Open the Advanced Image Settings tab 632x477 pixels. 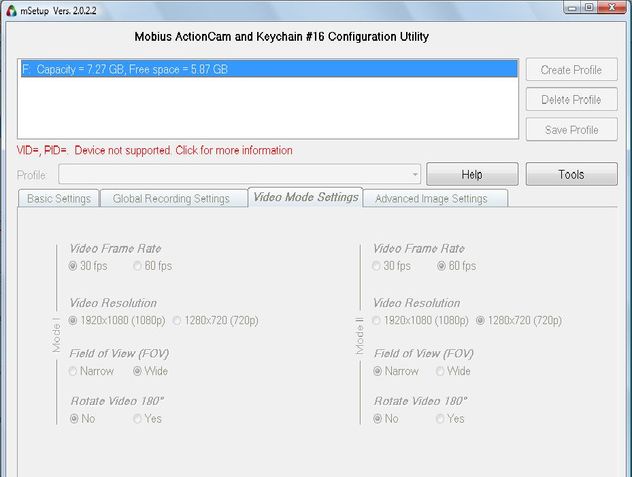tap(434, 198)
